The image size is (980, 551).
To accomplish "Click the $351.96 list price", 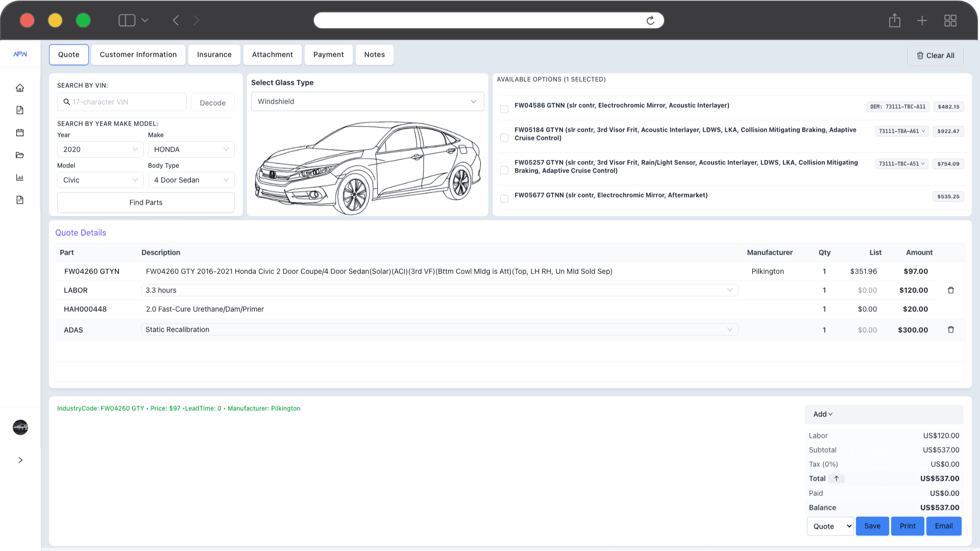I will tap(864, 271).
